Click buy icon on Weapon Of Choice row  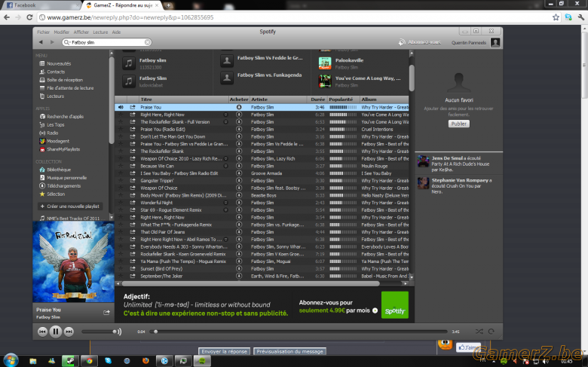(239, 188)
